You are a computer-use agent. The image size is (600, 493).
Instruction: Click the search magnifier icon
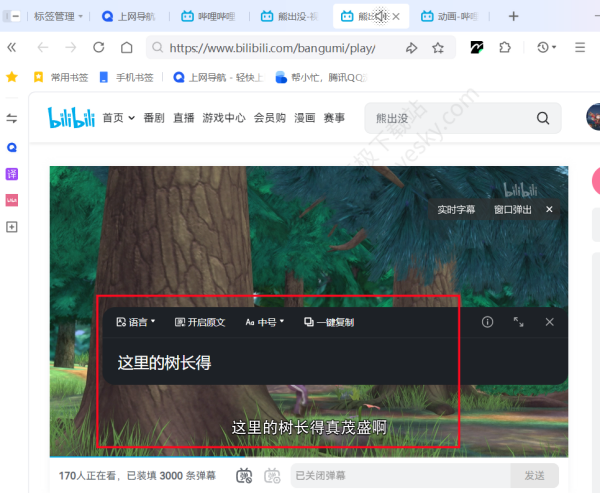click(x=543, y=118)
